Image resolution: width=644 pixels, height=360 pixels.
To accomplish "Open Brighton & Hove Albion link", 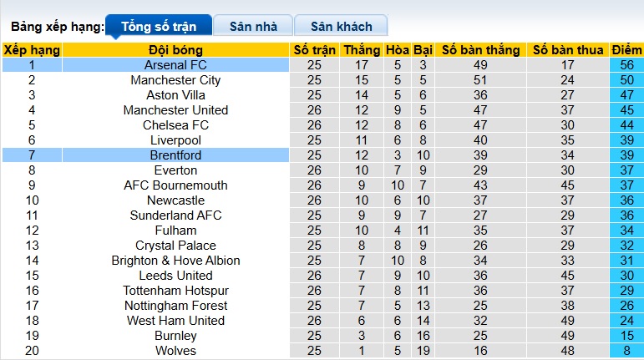I will tap(175, 261).
